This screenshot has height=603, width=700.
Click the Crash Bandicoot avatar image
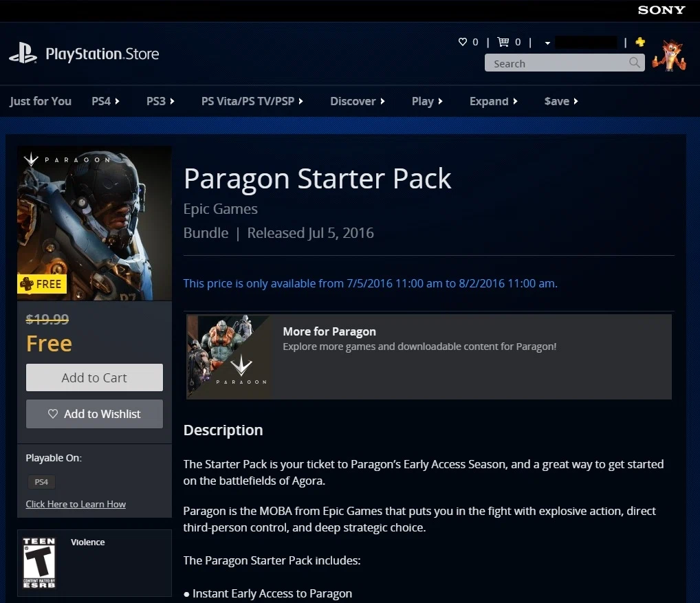click(x=669, y=55)
